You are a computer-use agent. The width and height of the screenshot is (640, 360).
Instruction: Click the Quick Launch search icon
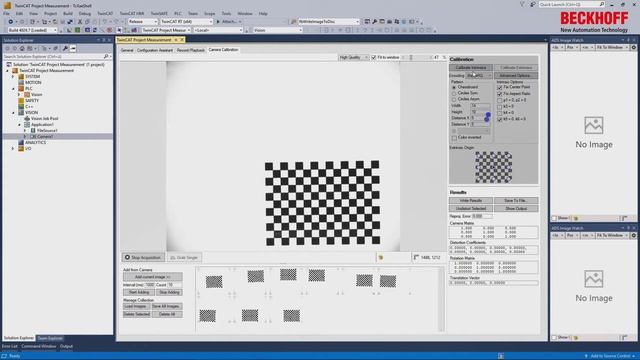[x=602, y=4]
